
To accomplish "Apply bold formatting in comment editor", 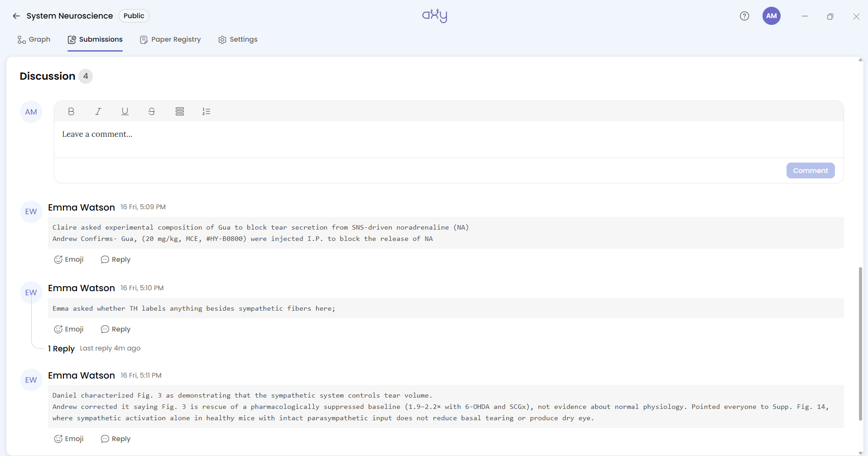I will (71, 111).
